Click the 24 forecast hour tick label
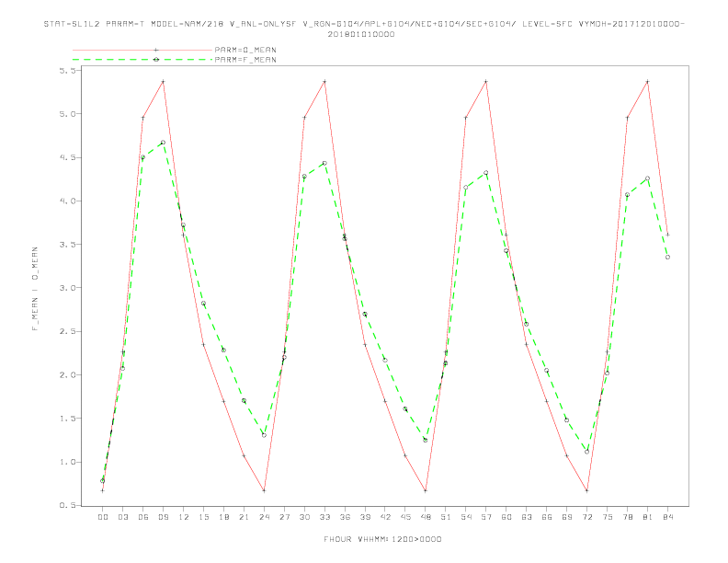 (264, 517)
